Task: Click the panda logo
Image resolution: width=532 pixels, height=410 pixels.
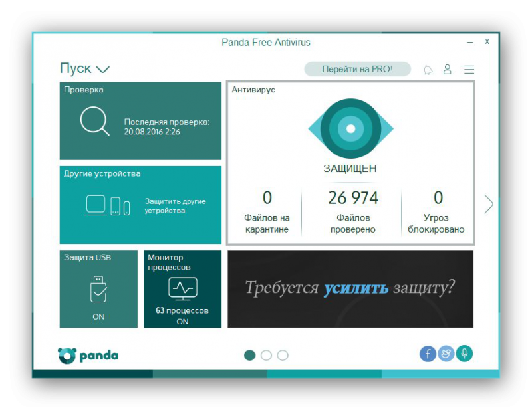Action: (88, 356)
